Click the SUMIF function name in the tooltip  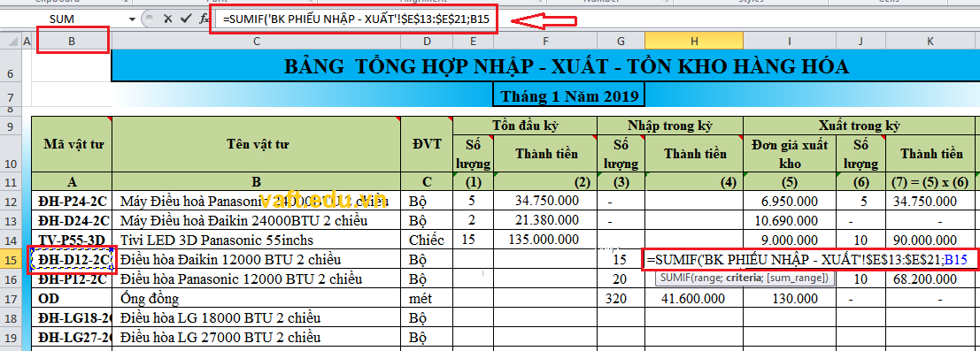[676, 278]
